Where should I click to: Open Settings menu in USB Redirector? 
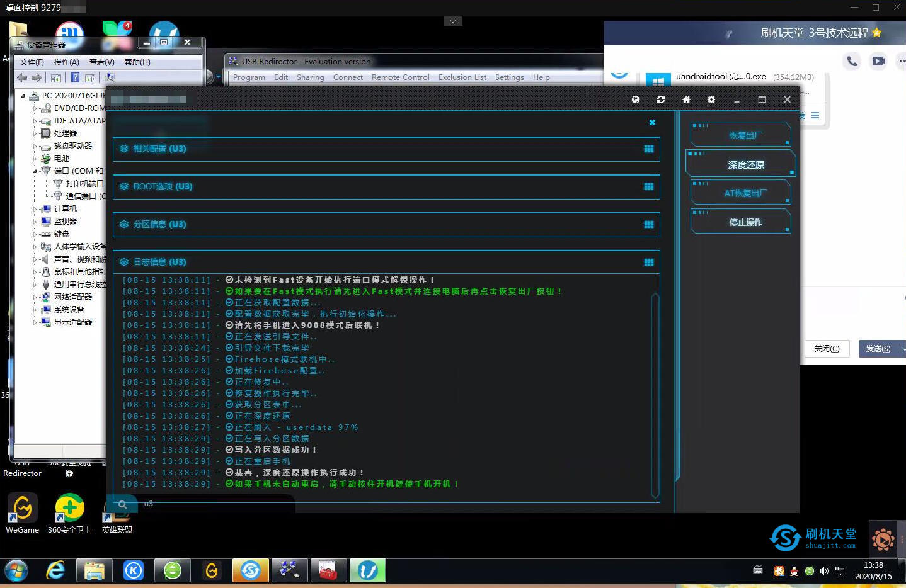pos(510,77)
